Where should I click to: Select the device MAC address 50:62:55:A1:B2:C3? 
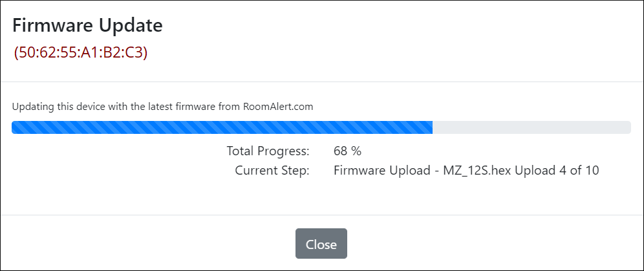pos(81,53)
